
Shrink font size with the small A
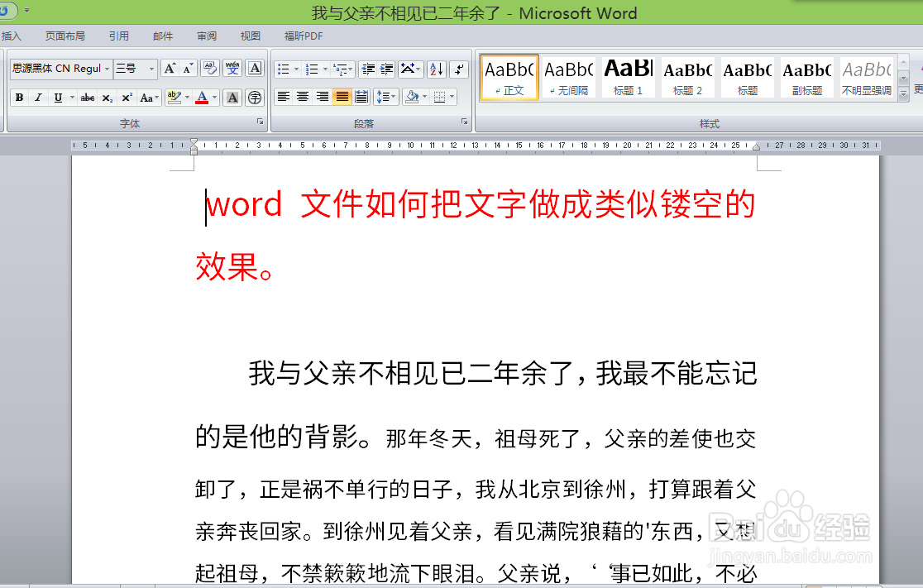coord(188,69)
